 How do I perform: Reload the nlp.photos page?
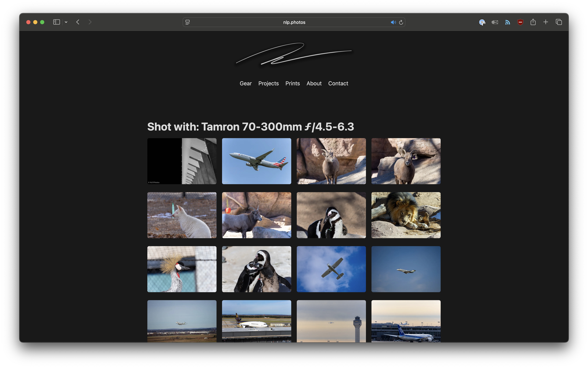[x=401, y=22]
